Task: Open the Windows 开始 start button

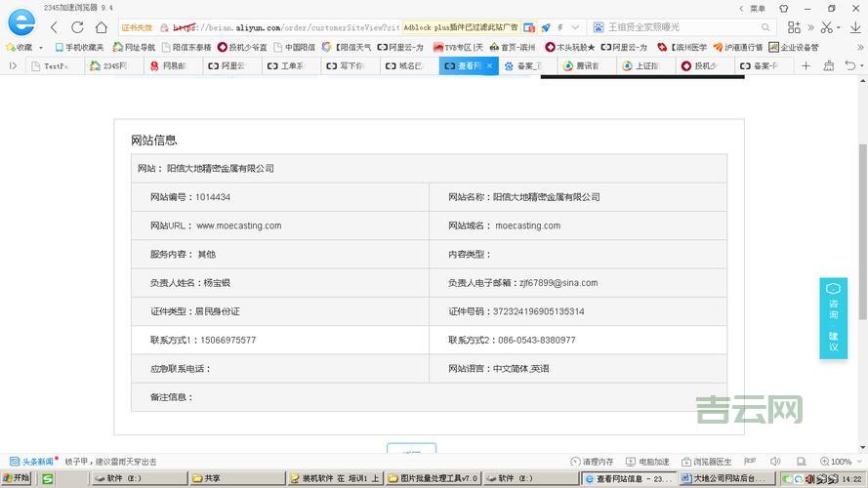Action: click(16, 478)
